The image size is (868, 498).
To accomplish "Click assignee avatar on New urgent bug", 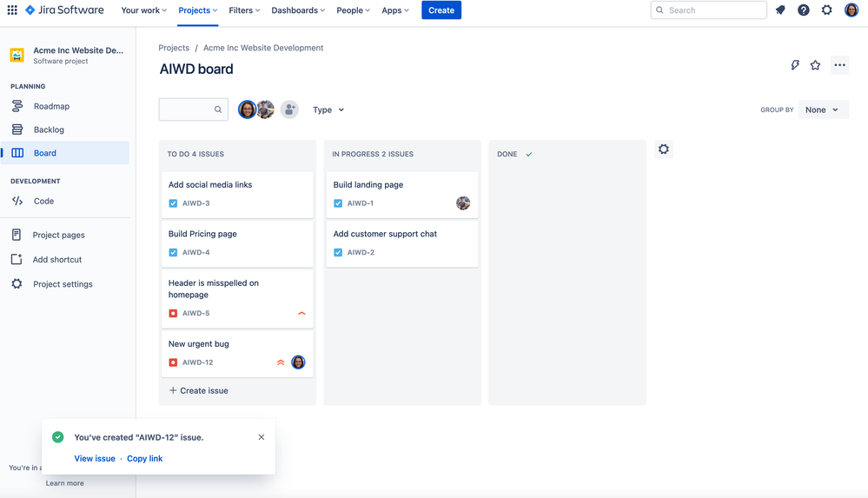I will tap(298, 362).
